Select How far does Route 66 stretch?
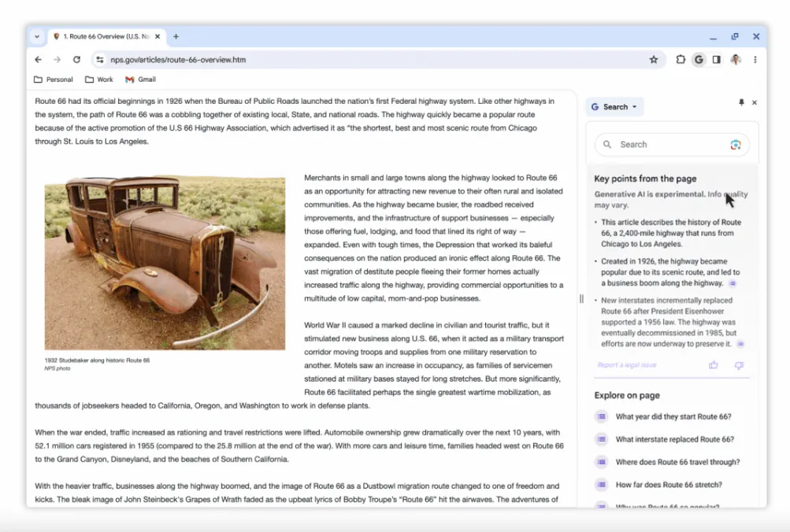Image resolution: width=790 pixels, height=532 pixels. point(669,484)
